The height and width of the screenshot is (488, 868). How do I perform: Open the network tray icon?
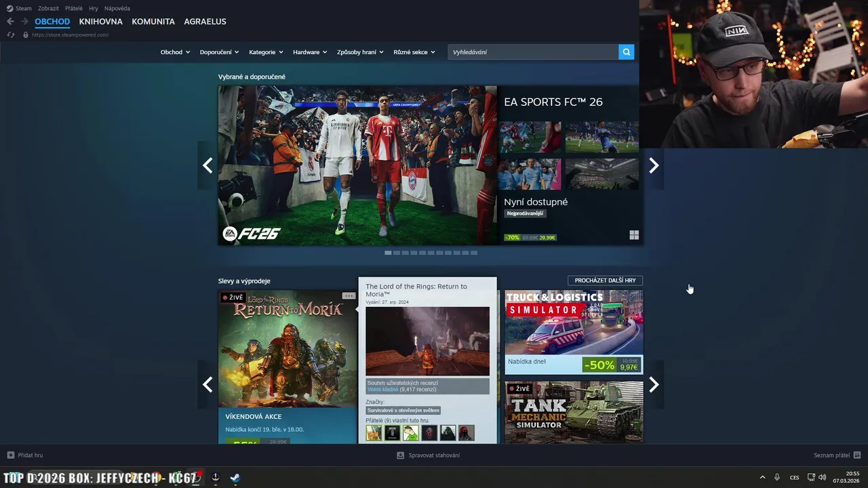click(x=811, y=477)
